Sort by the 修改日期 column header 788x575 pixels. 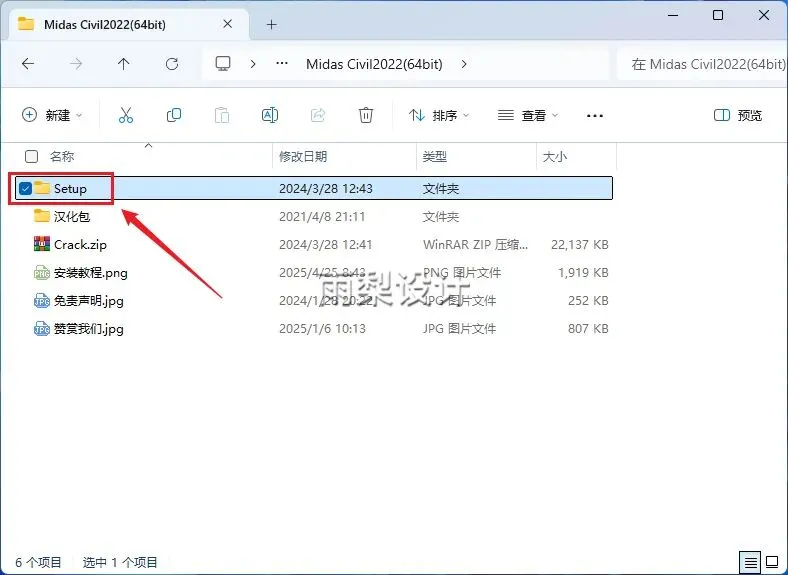click(x=303, y=156)
